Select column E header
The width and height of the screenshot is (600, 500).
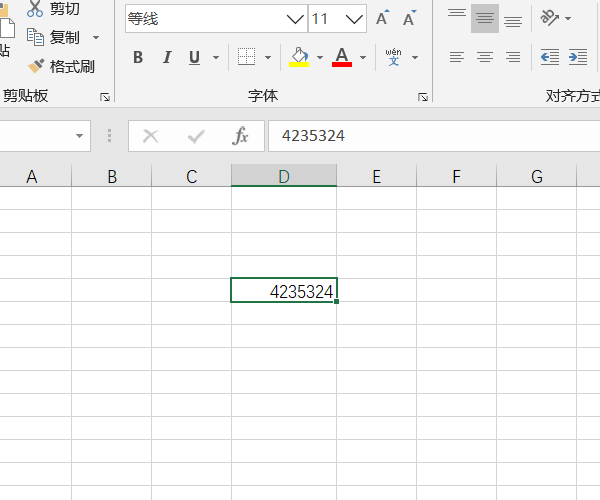pos(377,176)
